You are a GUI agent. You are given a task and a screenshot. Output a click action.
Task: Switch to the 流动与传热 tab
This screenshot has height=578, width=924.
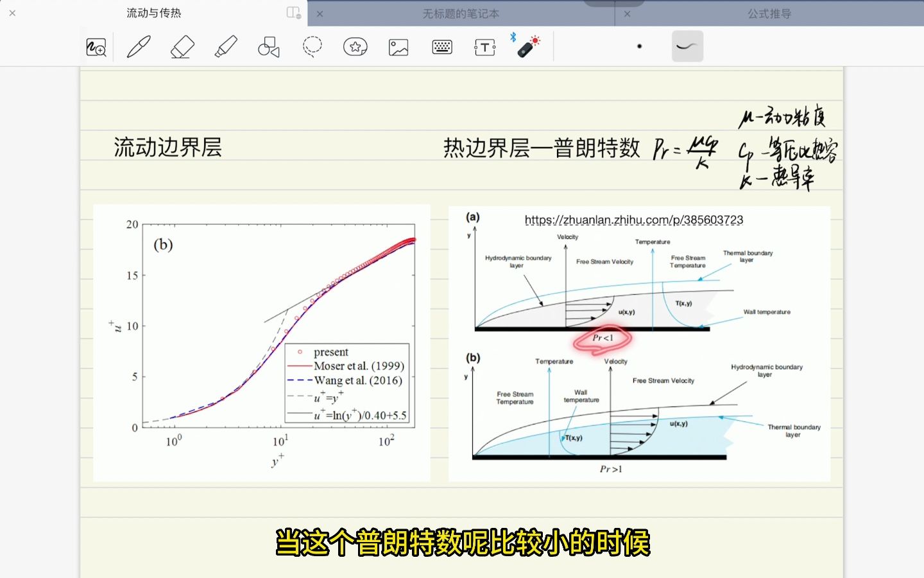coord(154,13)
